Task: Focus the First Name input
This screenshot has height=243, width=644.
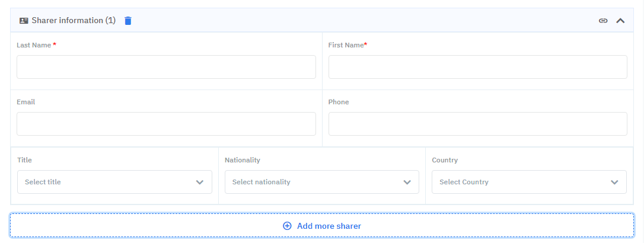Action: (x=477, y=67)
